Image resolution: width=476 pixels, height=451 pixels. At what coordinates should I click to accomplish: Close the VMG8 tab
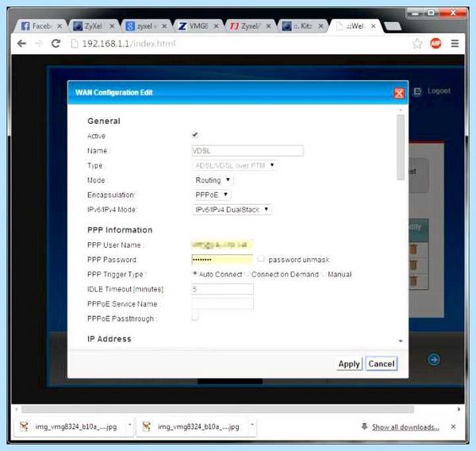(x=216, y=26)
